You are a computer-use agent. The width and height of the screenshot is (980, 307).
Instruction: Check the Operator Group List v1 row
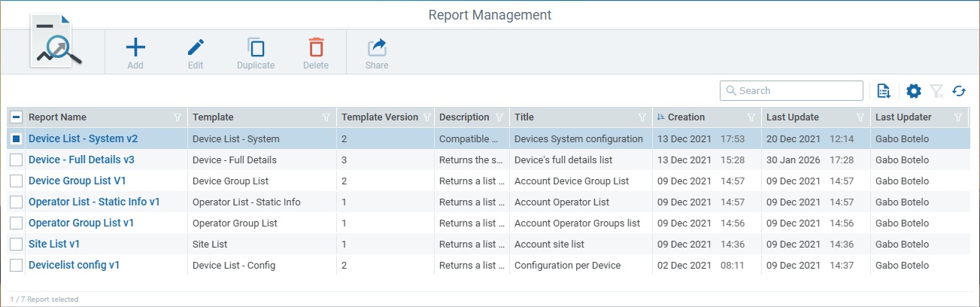tap(16, 223)
